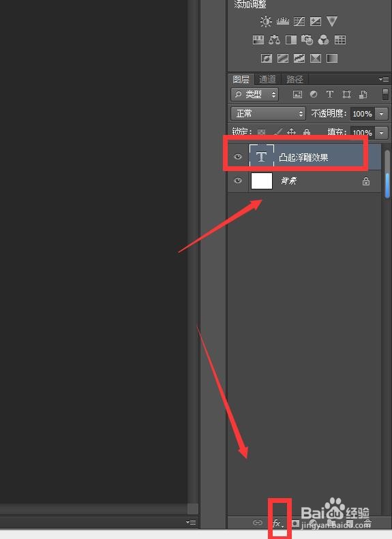Filter layers by shape layers icon
The height and width of the screenshot is (539, 392).
coord(346,94)
